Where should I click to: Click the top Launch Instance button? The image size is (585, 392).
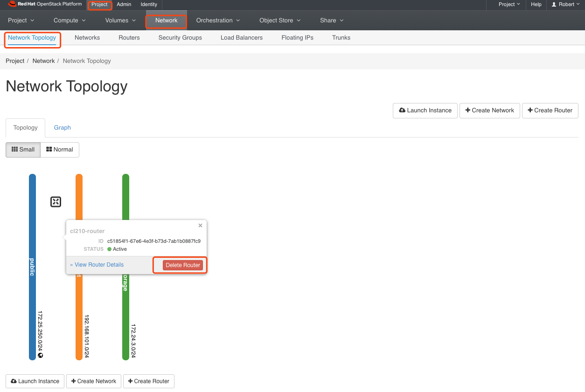click(x=425, y=110)
